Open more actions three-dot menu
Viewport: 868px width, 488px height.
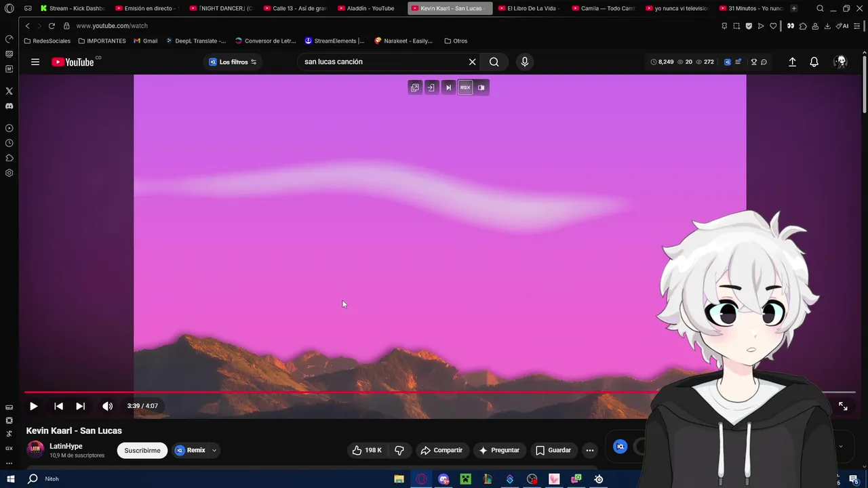(x=590, y=450)
